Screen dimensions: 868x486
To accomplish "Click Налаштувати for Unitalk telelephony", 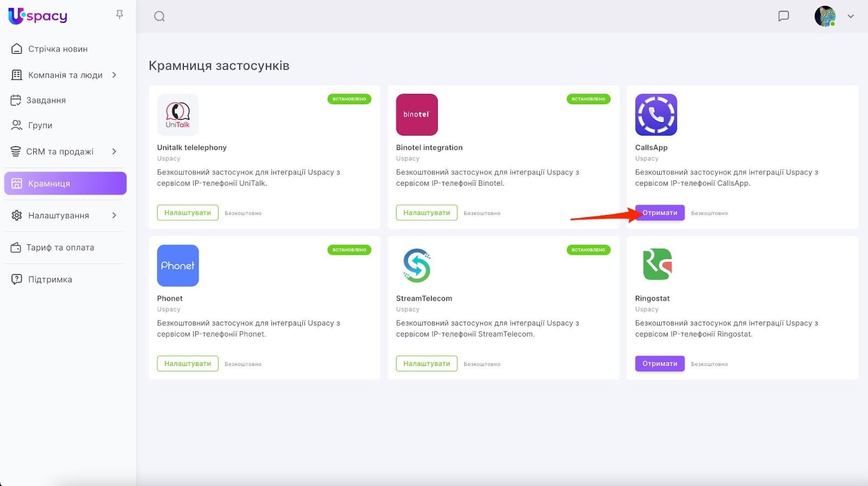I will pos(188,213).
